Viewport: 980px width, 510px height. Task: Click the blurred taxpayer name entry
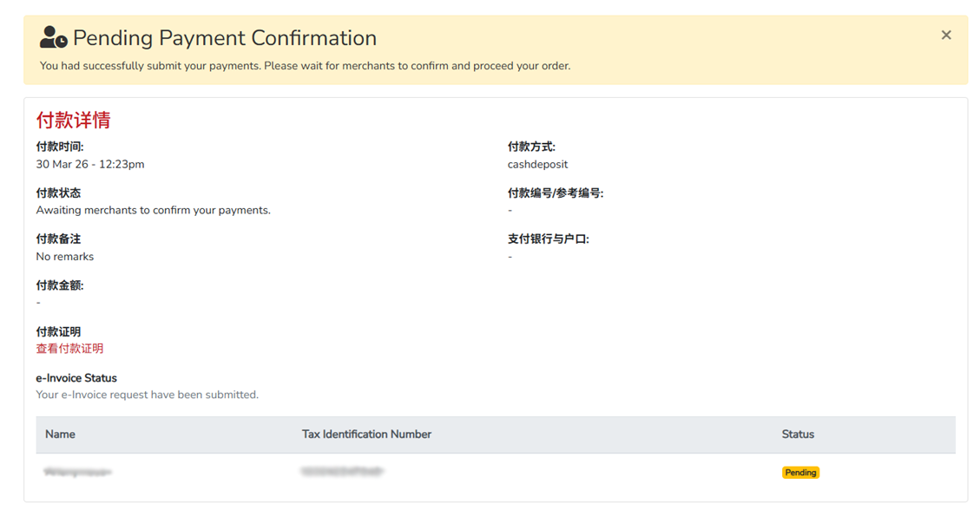78,472
